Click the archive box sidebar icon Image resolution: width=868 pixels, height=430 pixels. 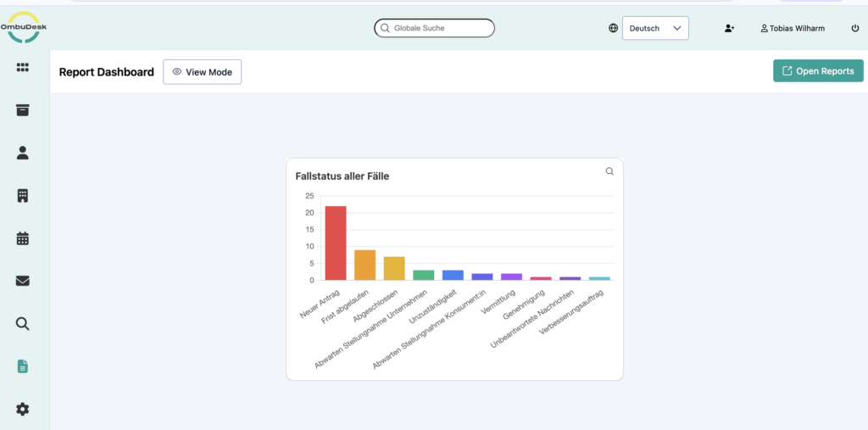tap(23, 110)
